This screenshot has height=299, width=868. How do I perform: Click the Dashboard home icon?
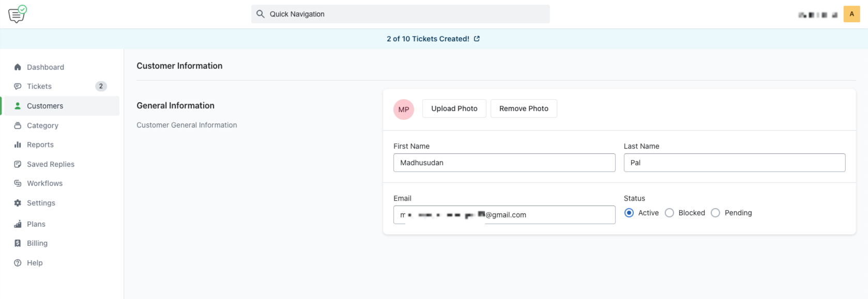pyautogui.click(x=18, y=67)
